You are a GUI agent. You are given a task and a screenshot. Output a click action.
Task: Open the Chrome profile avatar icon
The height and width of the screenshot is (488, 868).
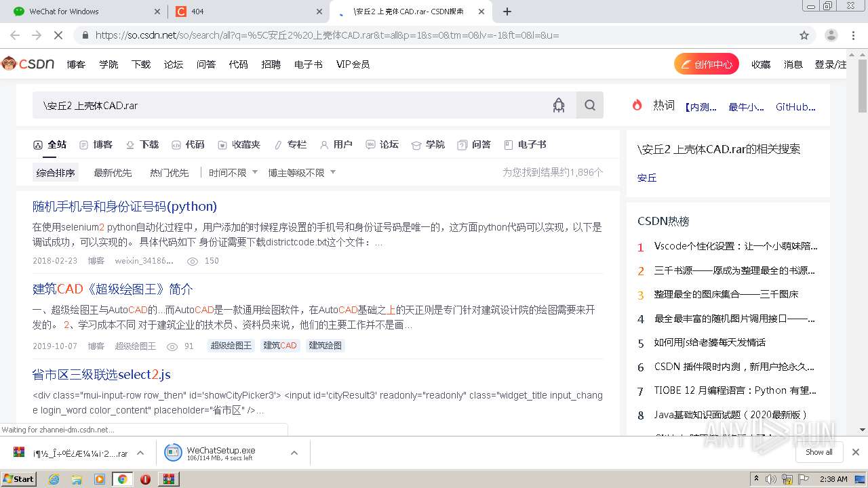[x=831, y=35]
